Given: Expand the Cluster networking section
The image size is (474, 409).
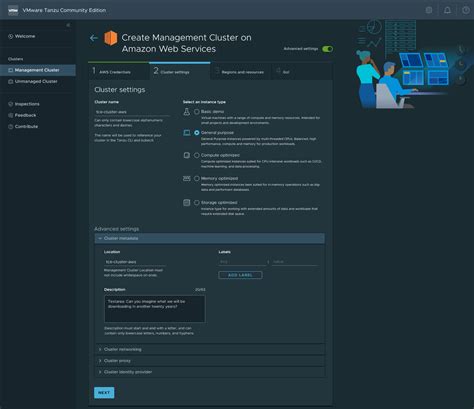Looking at the screenshot, I should coord(210,349).
